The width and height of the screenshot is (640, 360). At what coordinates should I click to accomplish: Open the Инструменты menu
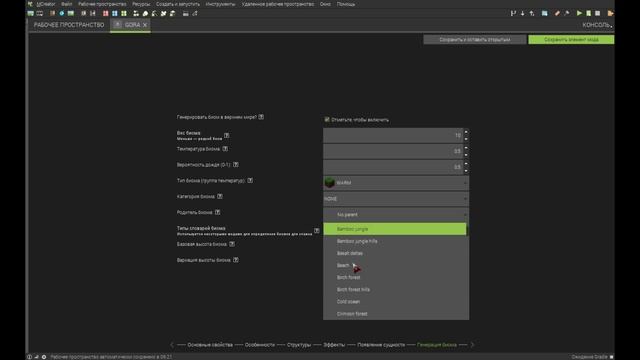(x=220, y=4)
